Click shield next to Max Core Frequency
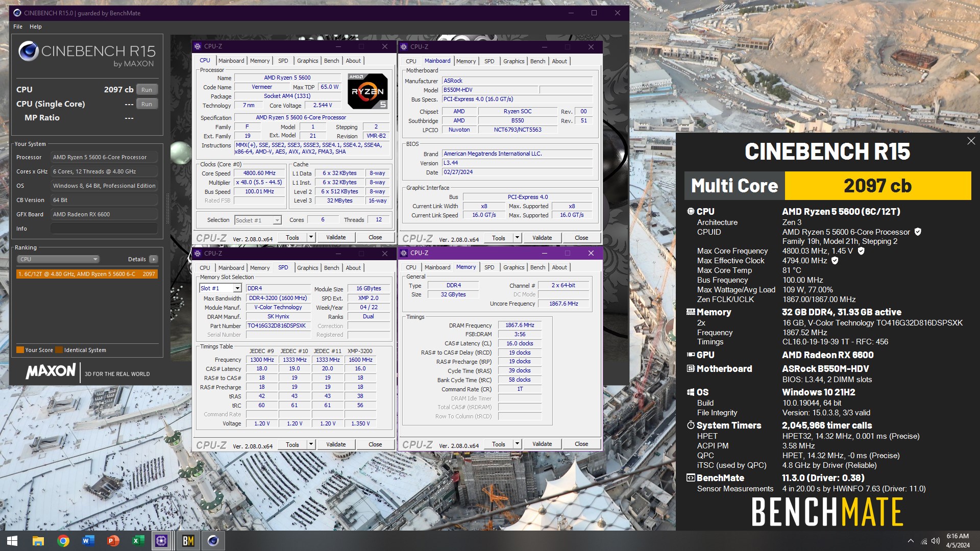The width and height of the screenshot is (980, 551). pos(861,251)
